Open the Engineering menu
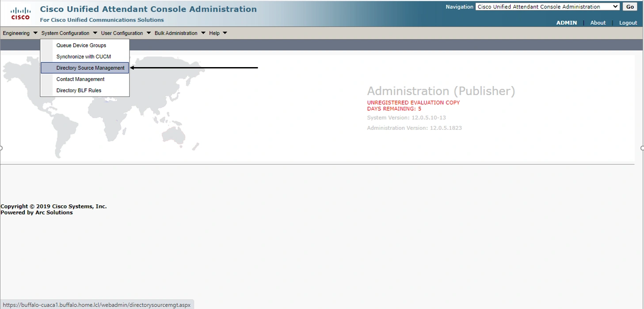Image resolution: width=644 pixels, height=309 pixels. click(16, 33)
